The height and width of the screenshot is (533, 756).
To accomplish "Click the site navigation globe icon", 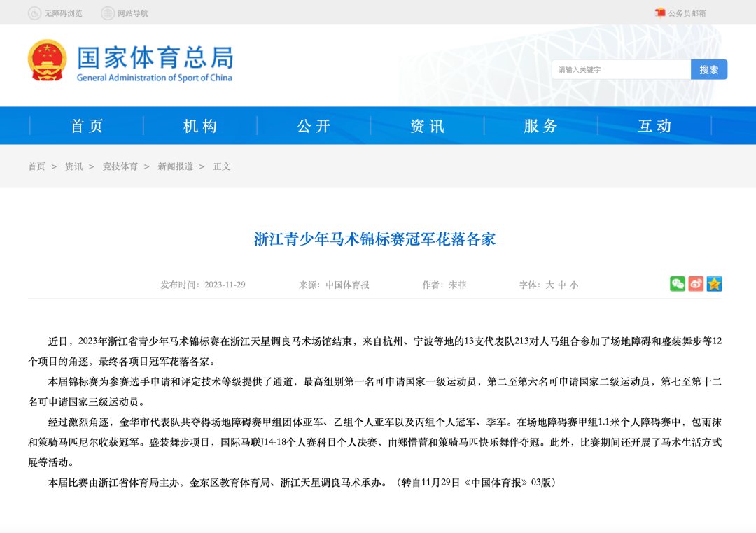I will pos(108,13).
